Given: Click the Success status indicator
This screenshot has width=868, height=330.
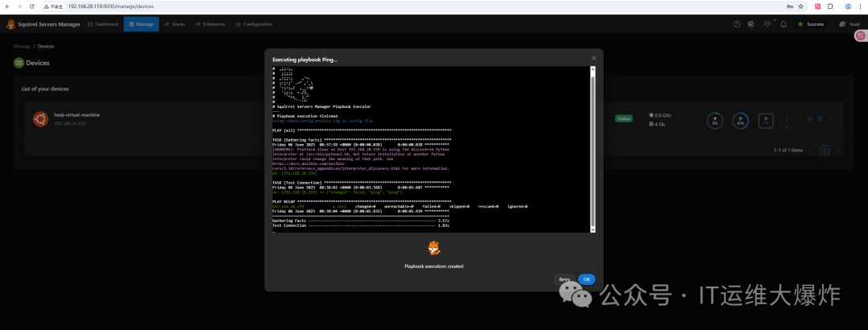Looking at the screenshot, I should (811, 24).
